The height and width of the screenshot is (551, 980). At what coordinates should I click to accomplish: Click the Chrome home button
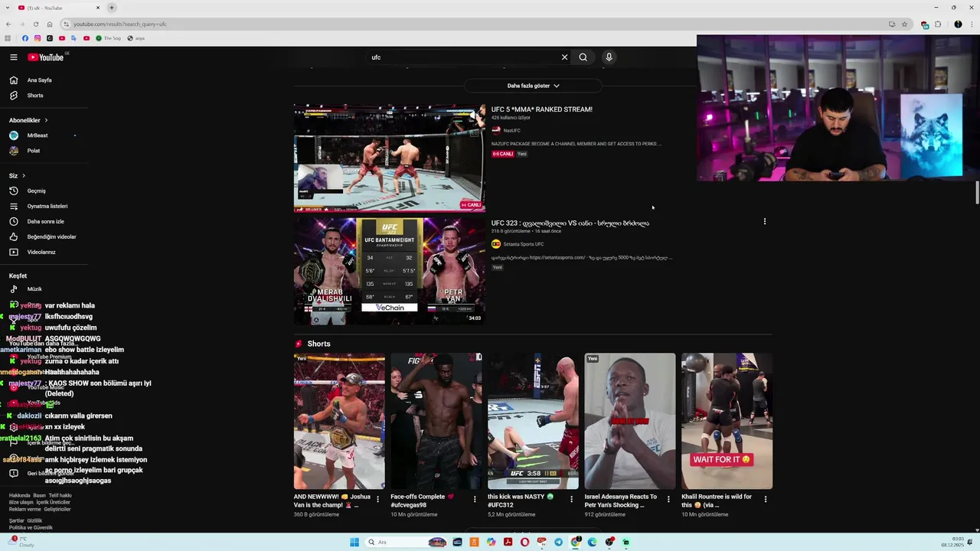(50, 24)
